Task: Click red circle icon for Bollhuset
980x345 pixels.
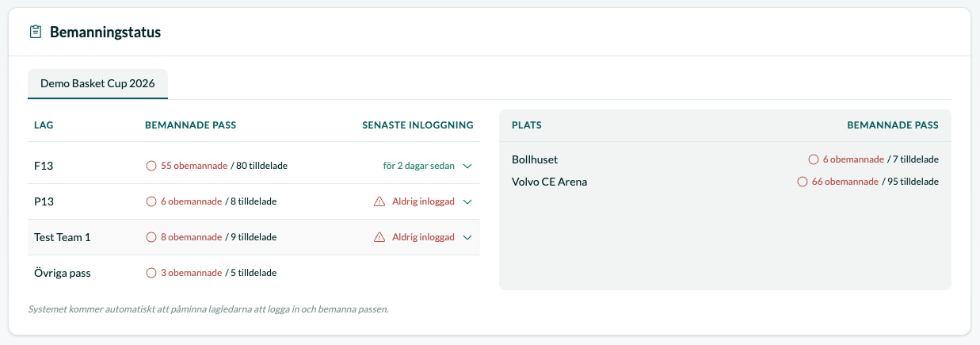Action: pyautogui.click(x=813, y=159)
